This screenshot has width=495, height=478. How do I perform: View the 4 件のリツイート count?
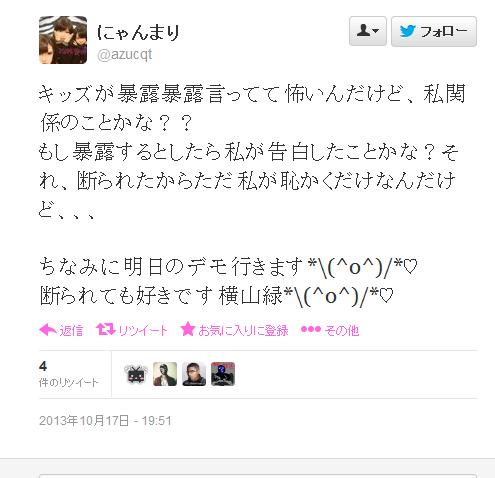[69, 374]
